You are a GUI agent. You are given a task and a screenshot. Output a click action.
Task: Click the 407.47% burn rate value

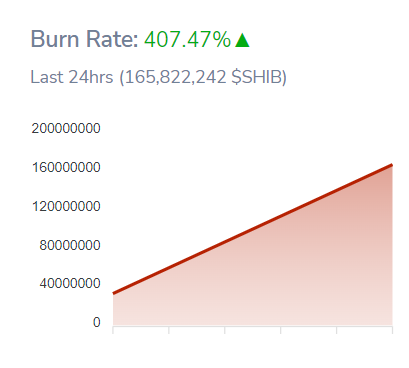tap(187, 39)
